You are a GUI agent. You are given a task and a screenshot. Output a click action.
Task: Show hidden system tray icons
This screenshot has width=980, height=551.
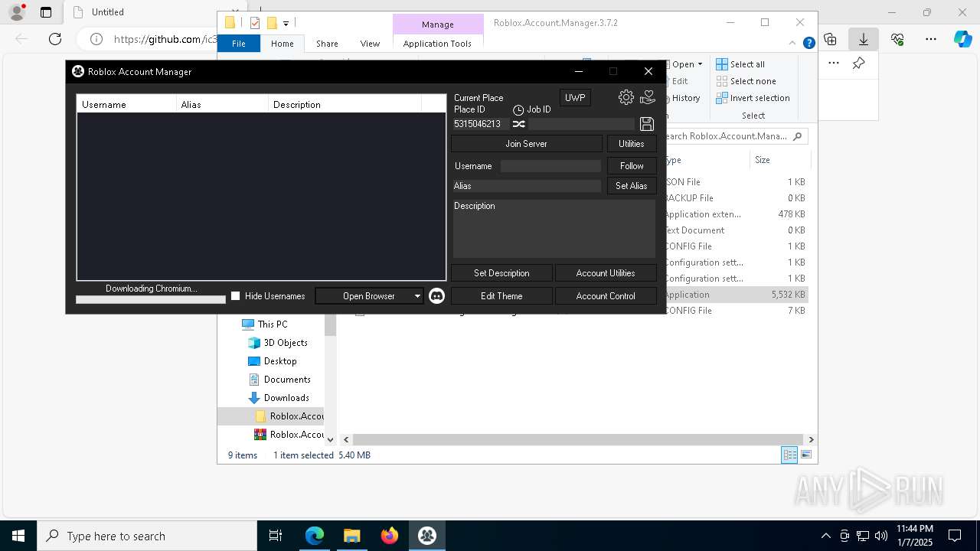(x=825, y=536)
